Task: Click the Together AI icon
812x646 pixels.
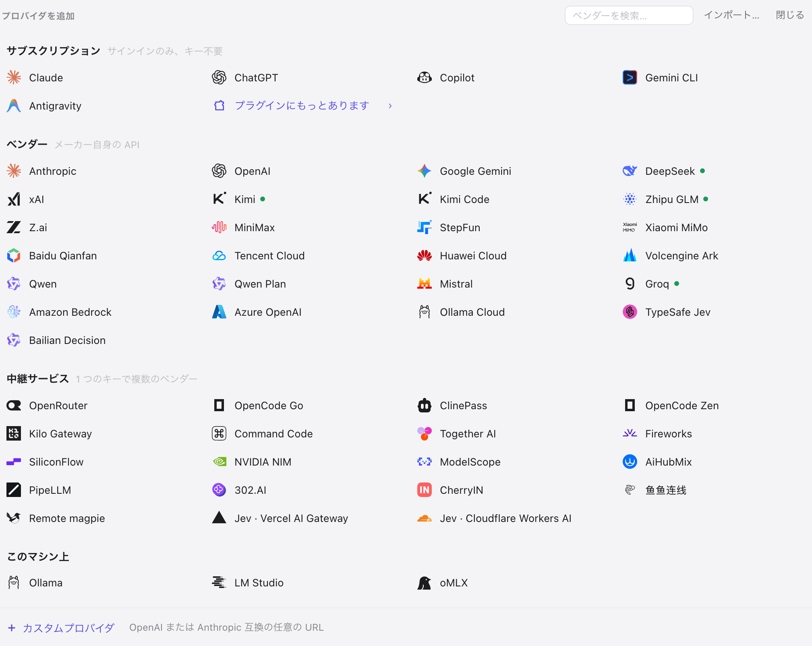Action: (x=425, y=433)
